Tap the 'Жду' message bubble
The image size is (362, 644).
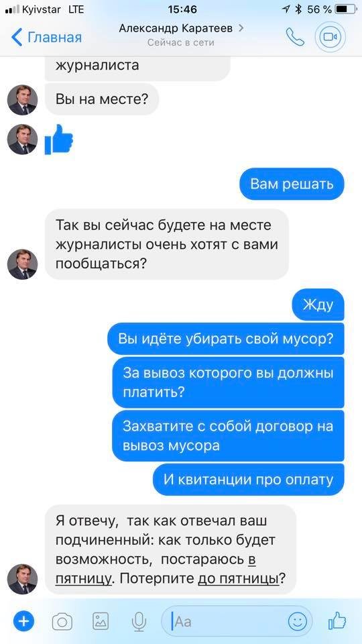[x=318, y=305]
